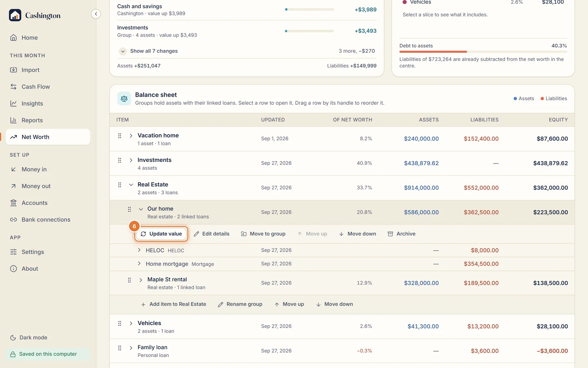Click Rename group
This screenshot has width=588, height=368.
pos(240,304)
